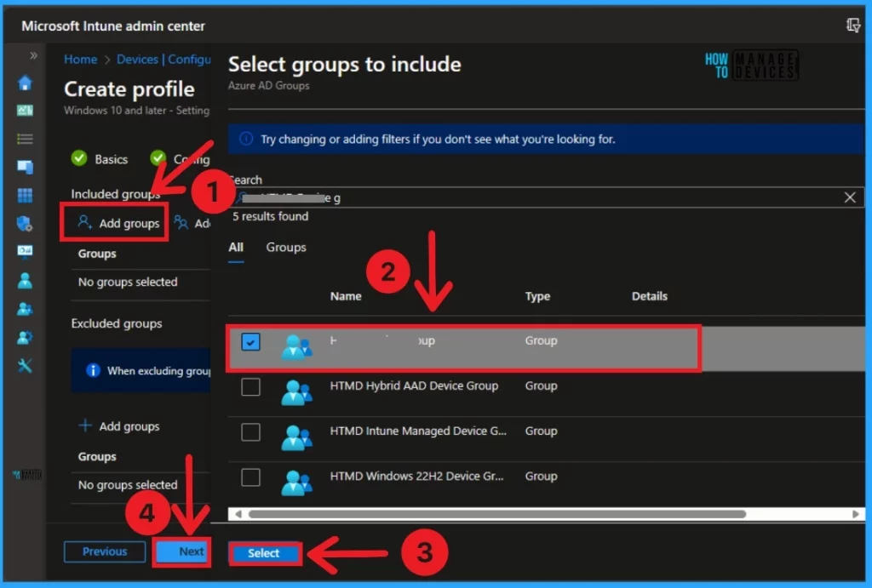This screenshot has width=872, height=588.
Task: Switch to the Groups tab
Action: (x=286, y=248)
